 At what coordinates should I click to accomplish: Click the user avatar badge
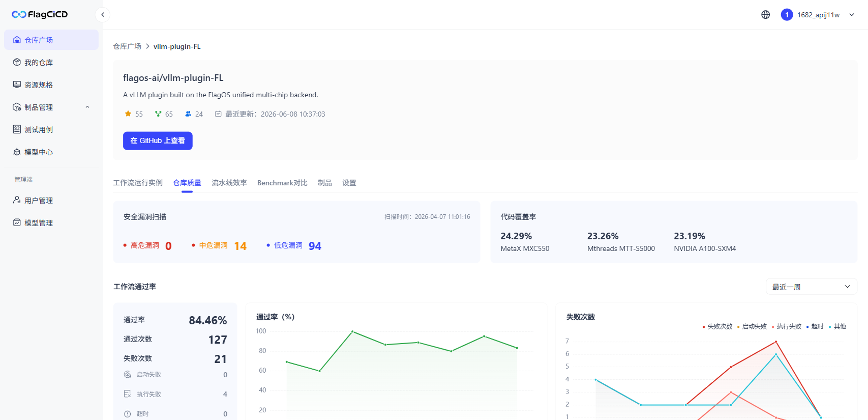coord(787,15)
